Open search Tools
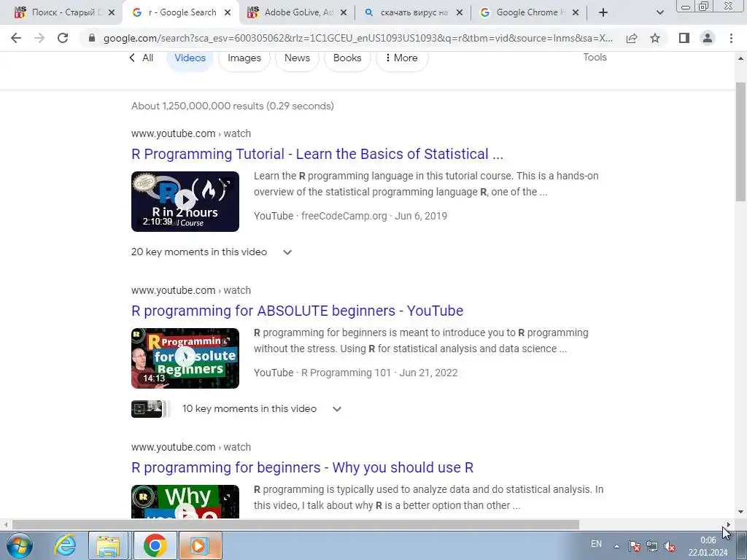This screenshot has height=560, width=747. (595, 57)
